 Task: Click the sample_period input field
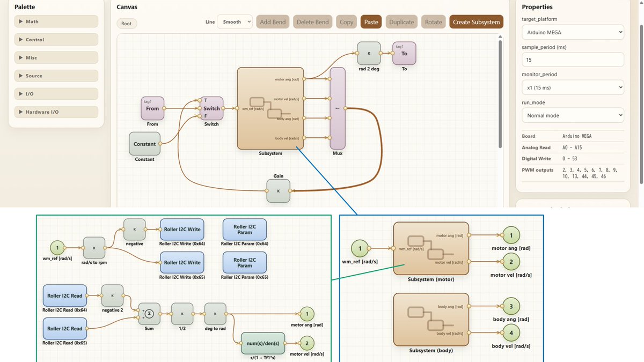point(573,60)
